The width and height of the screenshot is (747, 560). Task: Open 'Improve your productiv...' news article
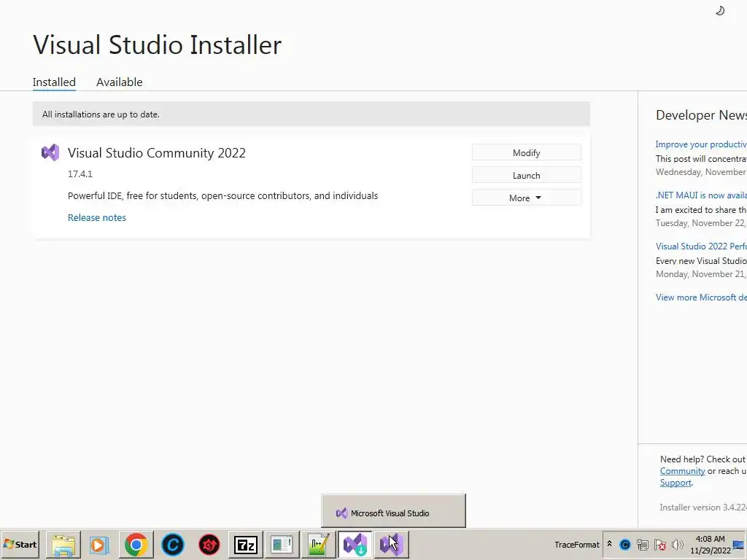pos(701,144)
